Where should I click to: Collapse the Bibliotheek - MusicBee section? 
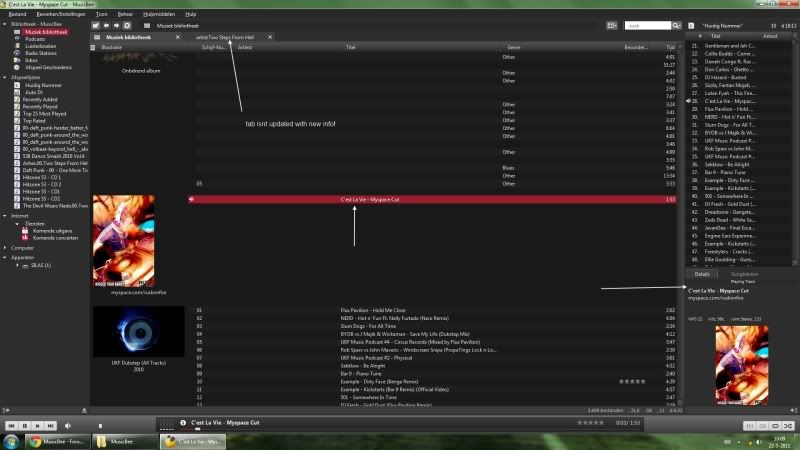(x=5, y=24)
